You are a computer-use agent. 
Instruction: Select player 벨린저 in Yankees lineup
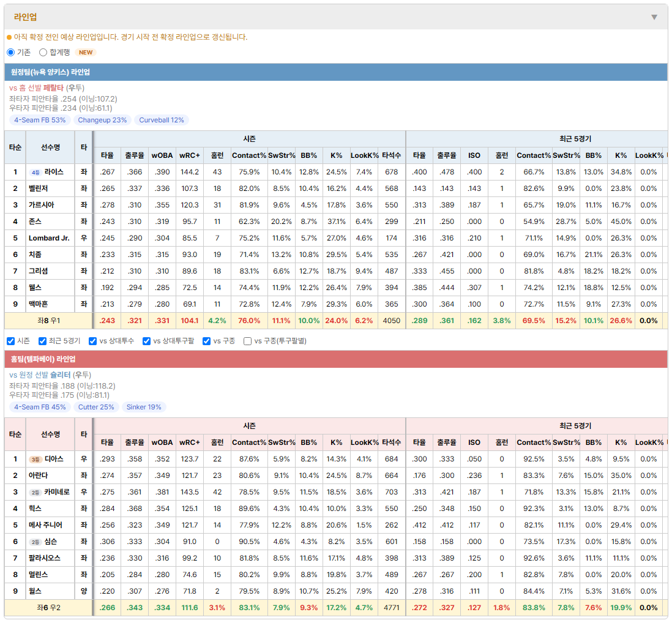[38, 188]
